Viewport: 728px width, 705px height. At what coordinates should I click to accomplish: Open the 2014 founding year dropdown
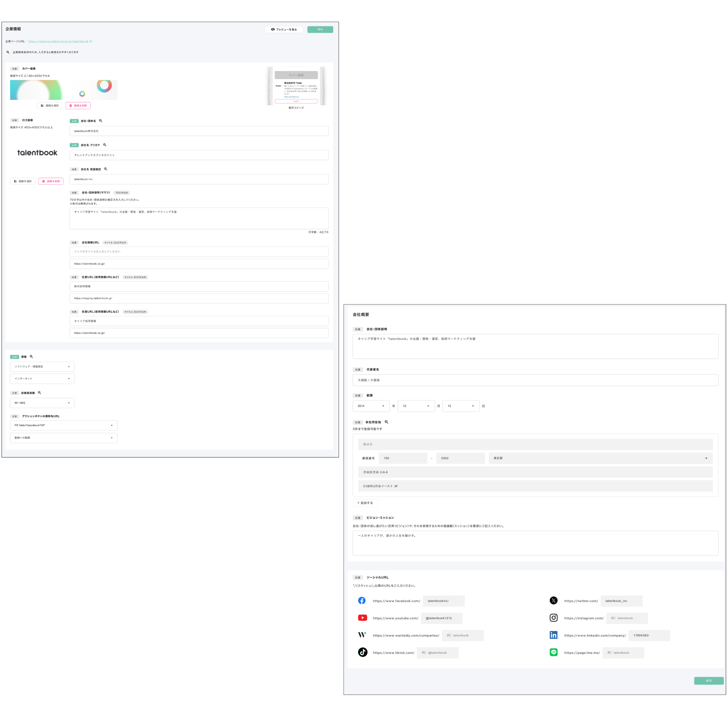(x=371, y=406)
